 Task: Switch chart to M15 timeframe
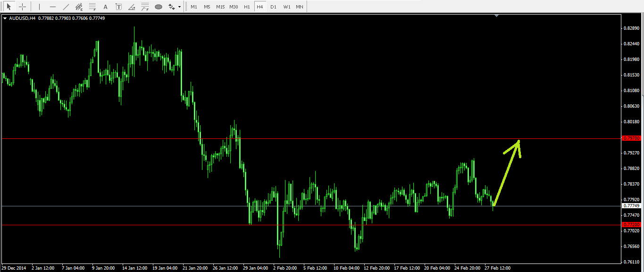[220, 7]
